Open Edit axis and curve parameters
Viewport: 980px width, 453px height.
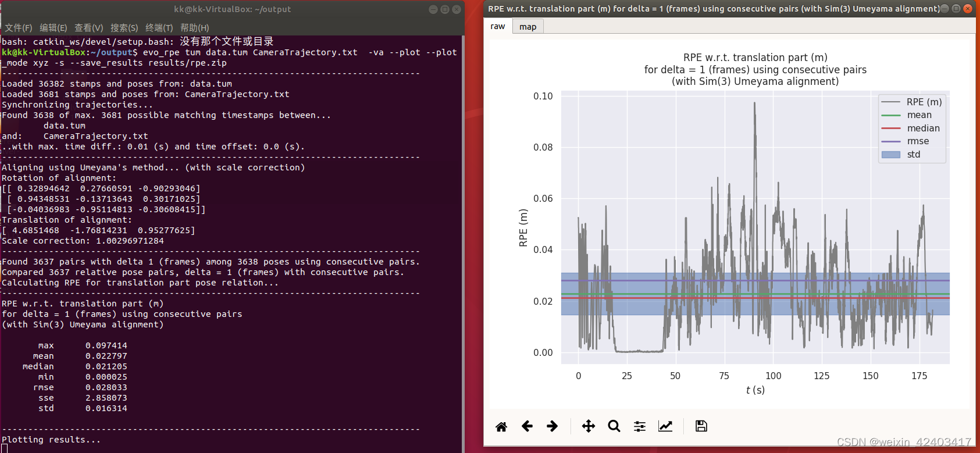pyautogui.click(x=665, y=426)
